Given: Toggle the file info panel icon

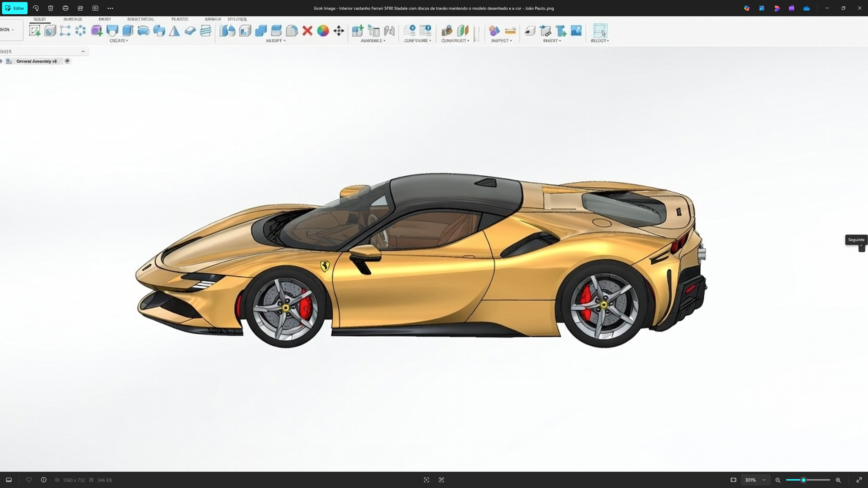Looking at the screenshot, I should pos(44,480).
